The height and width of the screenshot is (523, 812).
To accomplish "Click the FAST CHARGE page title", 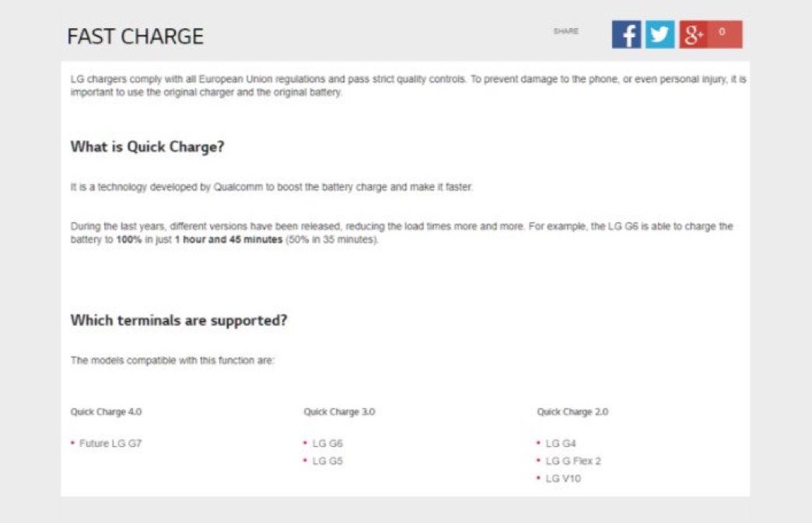I will (x=135, y=37).
